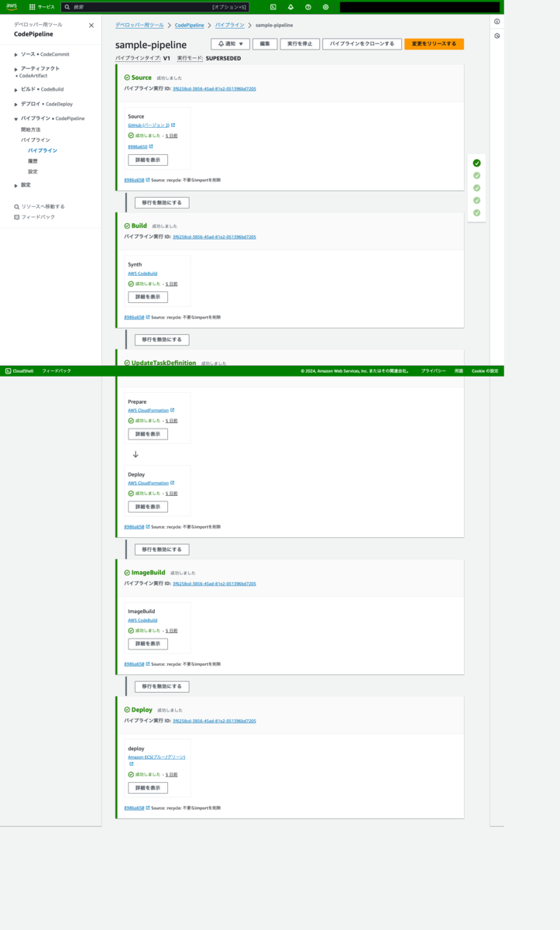Screen dimensions: 560x930
Task: Open the Deploy stage execution ID link
Action: [215, 721]
